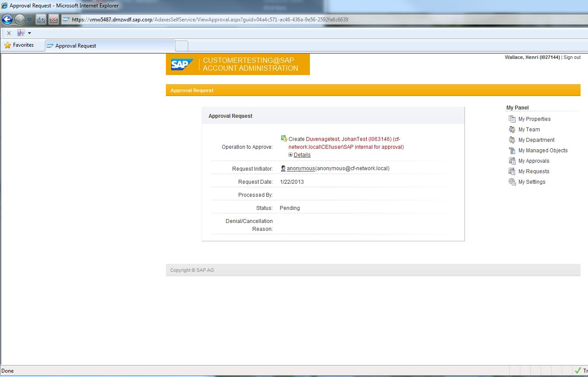Click CUSTOMERTESTING@SAP ACCOUNT ADMINISTRATION banner text
The image size is (588, 377).
click(251, 65)
